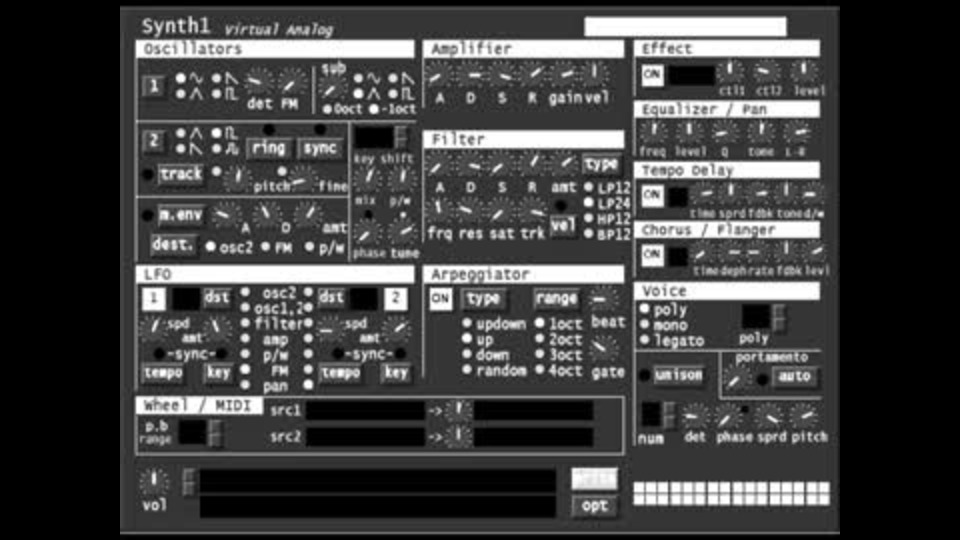Image resolution: width=960 pixels, height=540 pixels.
Task: Select random arpeggiator type
Action: coord(467,370)
